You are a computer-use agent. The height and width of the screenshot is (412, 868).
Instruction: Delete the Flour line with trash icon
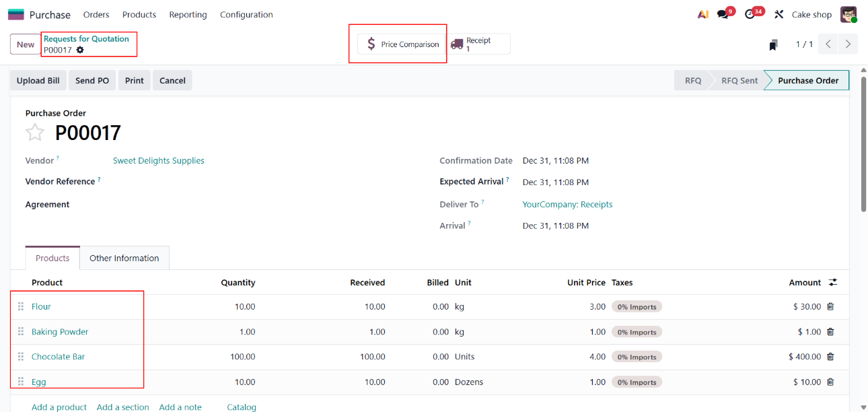(830, 306)
